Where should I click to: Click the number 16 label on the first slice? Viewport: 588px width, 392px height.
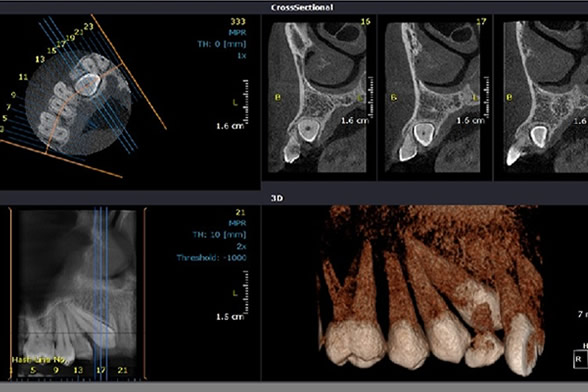tap(365, 22)
